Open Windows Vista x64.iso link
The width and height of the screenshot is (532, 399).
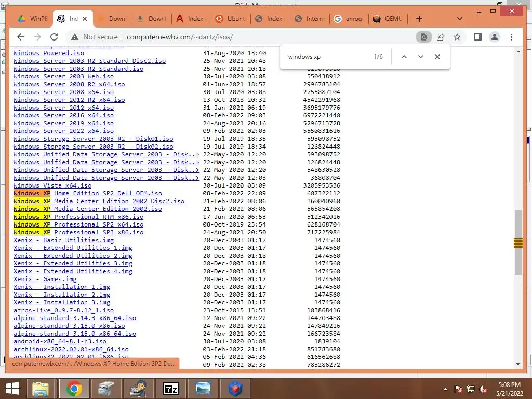click(x=52, y=185)
